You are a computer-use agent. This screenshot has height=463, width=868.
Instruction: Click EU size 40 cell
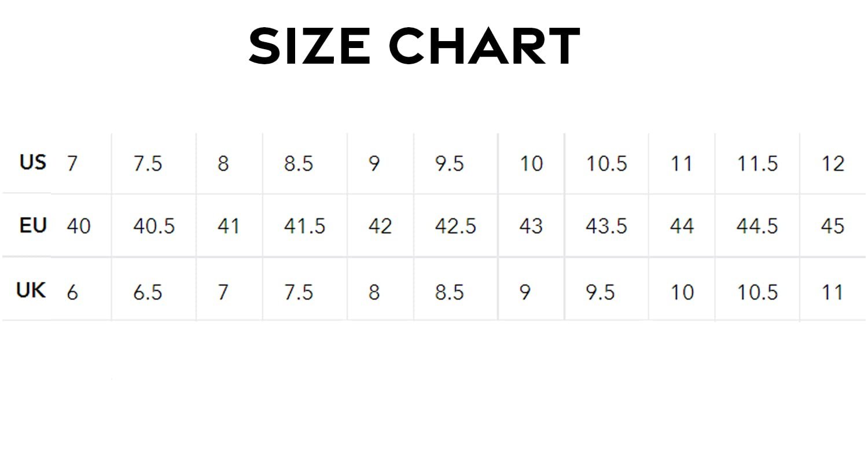(79, 226)
